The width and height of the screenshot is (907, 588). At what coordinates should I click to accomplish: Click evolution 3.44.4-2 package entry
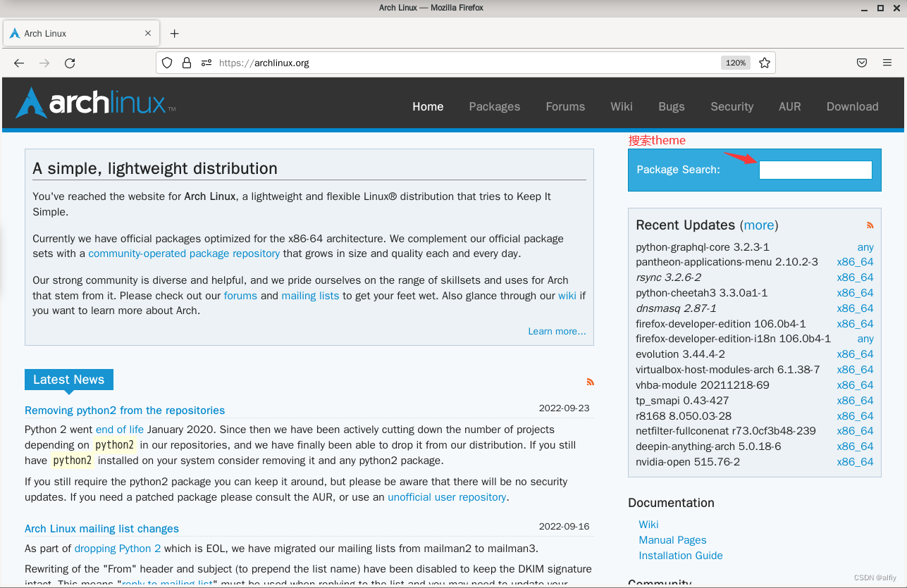pos(680,354)
